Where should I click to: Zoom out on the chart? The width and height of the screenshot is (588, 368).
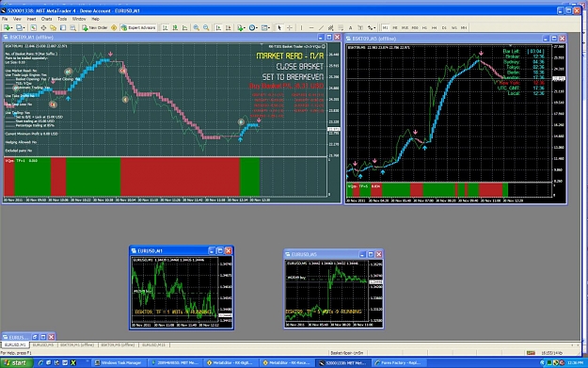pos(206,27)
